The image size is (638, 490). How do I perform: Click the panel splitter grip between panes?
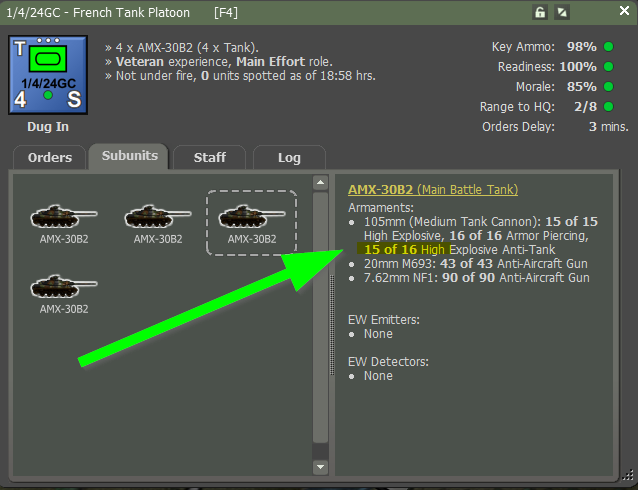pos(332,325)
